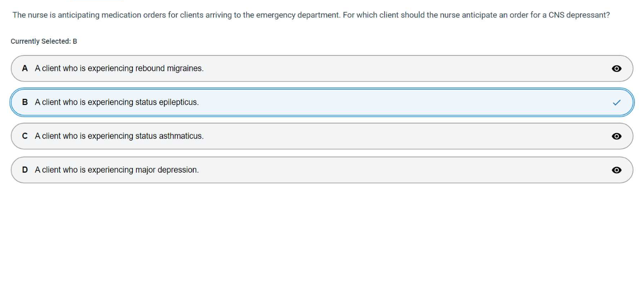Viewport: 644px width, 285px height.
Task: Choose the major depression answer
Action: pos(117,170)
